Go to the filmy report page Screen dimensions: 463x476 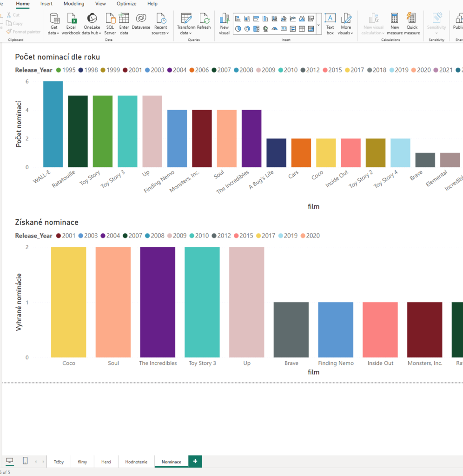(82, 462)
